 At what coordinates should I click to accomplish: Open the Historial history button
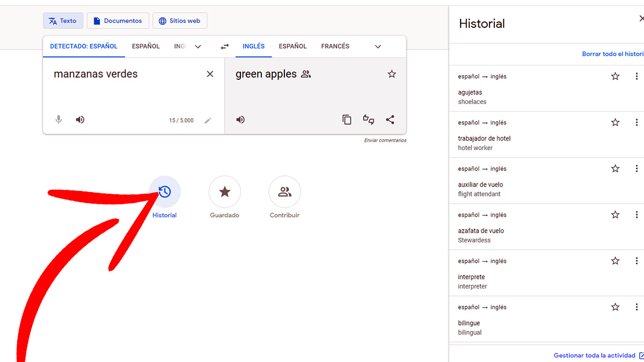[x=165, y=192]
